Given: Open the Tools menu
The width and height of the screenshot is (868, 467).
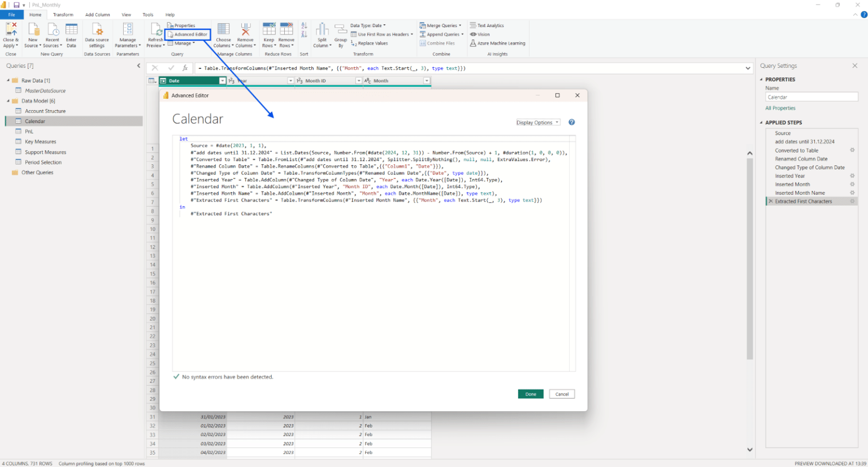Looking at the screenshot, I should point(148,15).
